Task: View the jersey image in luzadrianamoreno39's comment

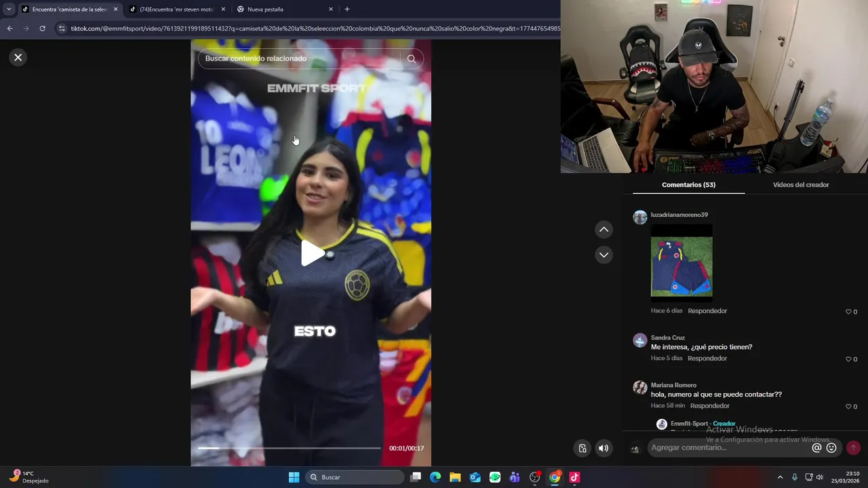Action: coord(682,262)
